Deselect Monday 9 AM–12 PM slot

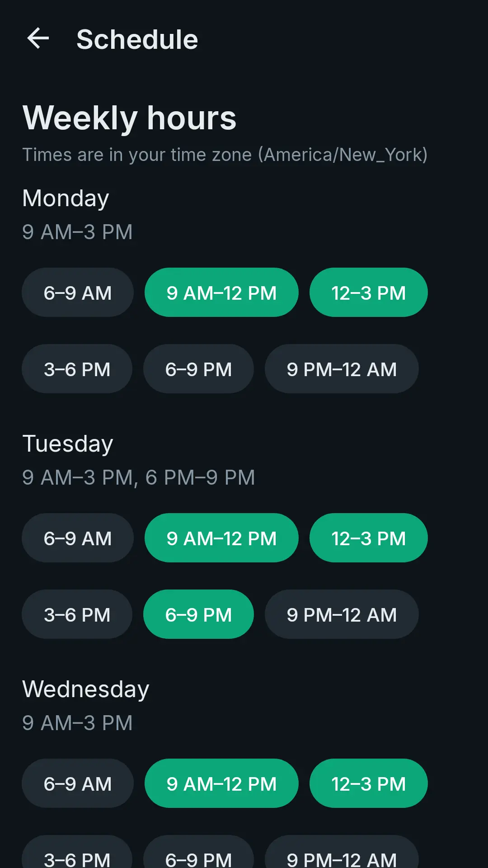coord(221,292)
